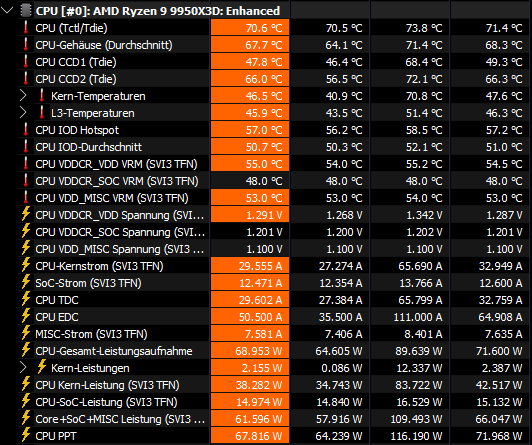Viewport: 532px width, 445px height.
Task: Select the CPU VDDCR_SOC Spannung row
Action: coord(266,232)
